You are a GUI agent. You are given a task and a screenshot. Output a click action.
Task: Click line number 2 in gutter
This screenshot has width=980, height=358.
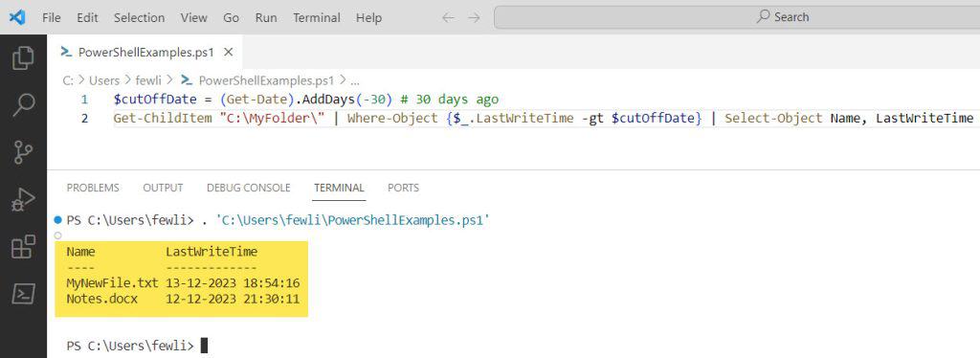pyautogui.click(x=84, y=118)
